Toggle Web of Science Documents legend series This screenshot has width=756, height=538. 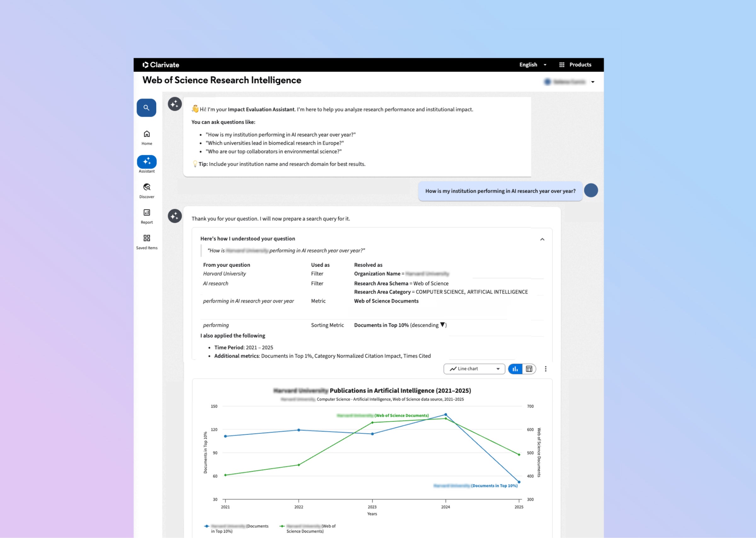[307, 528]
